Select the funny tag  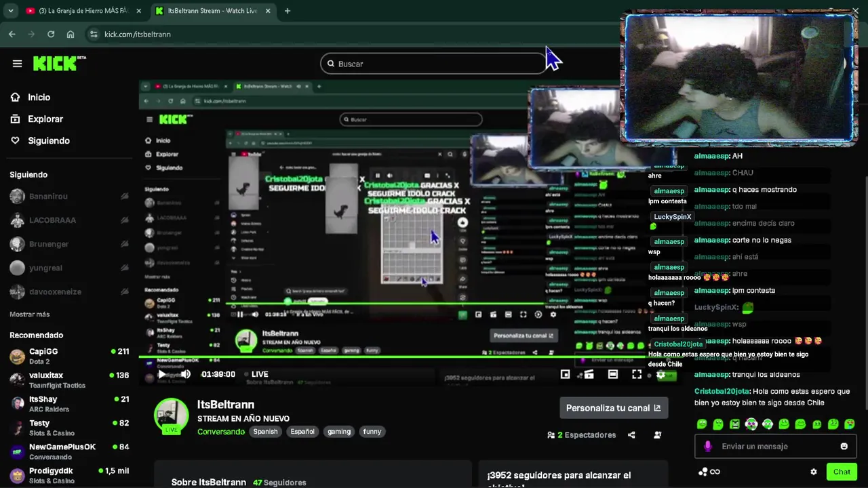tap(372, 432)
